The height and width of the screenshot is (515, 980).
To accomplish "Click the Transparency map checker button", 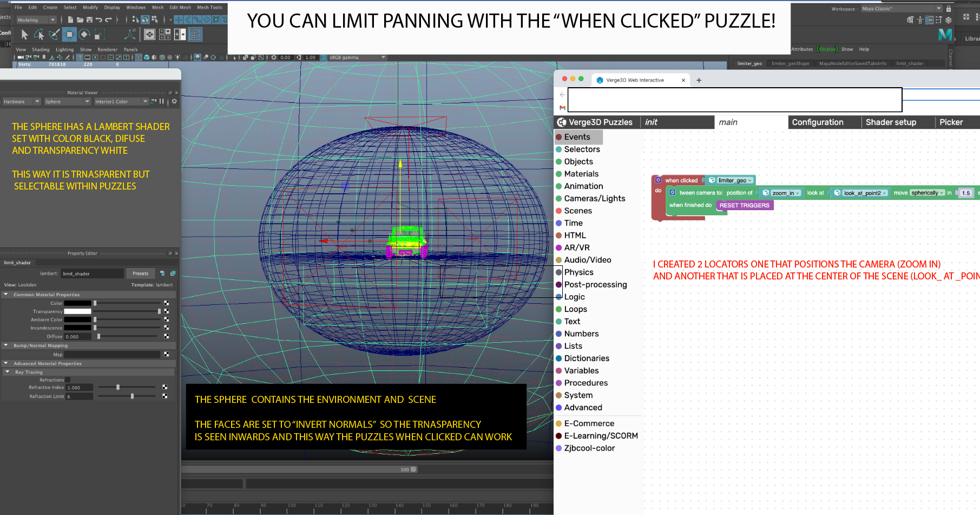I will (166, 311).
